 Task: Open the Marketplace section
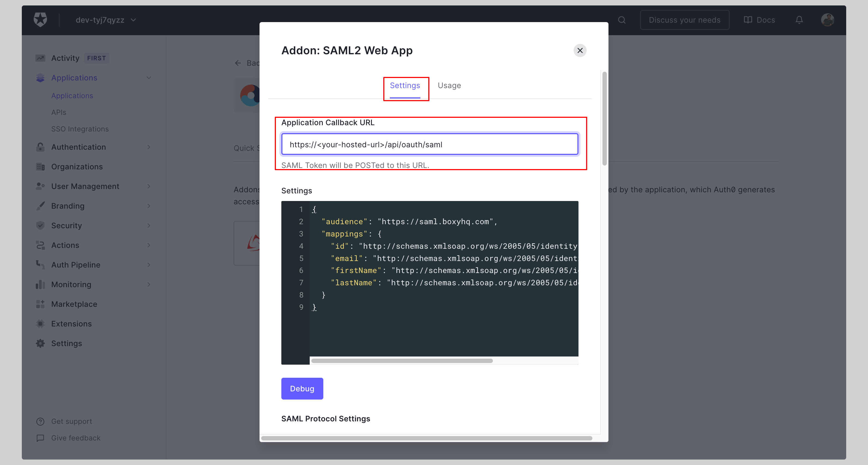point(74,304)
